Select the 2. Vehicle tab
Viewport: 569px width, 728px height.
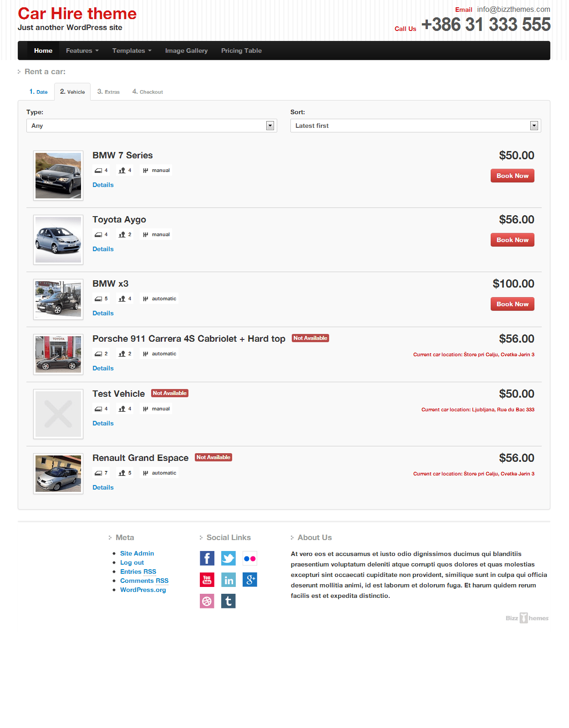(72, 91)
